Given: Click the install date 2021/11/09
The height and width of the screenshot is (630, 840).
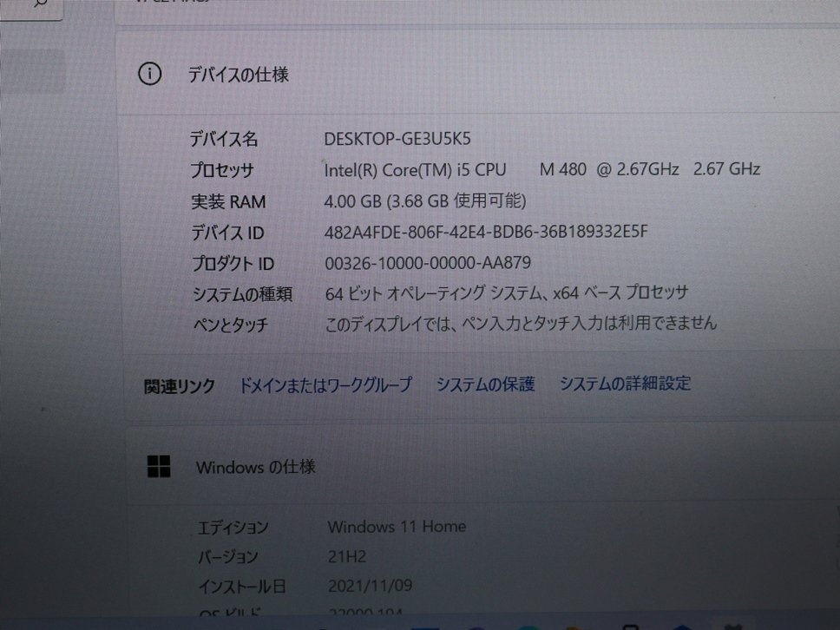Looking at the screenshot, I should click(371, 586).
